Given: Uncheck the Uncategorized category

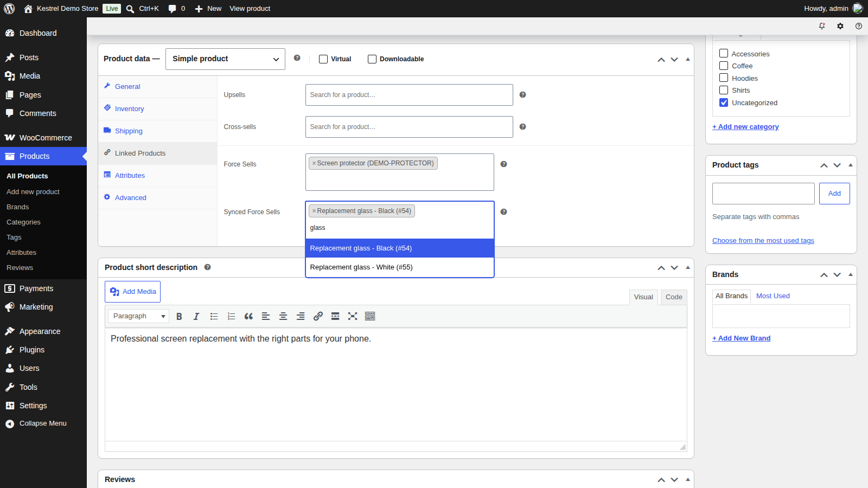Looking at the screenshot, I should [x=724, y=102].
